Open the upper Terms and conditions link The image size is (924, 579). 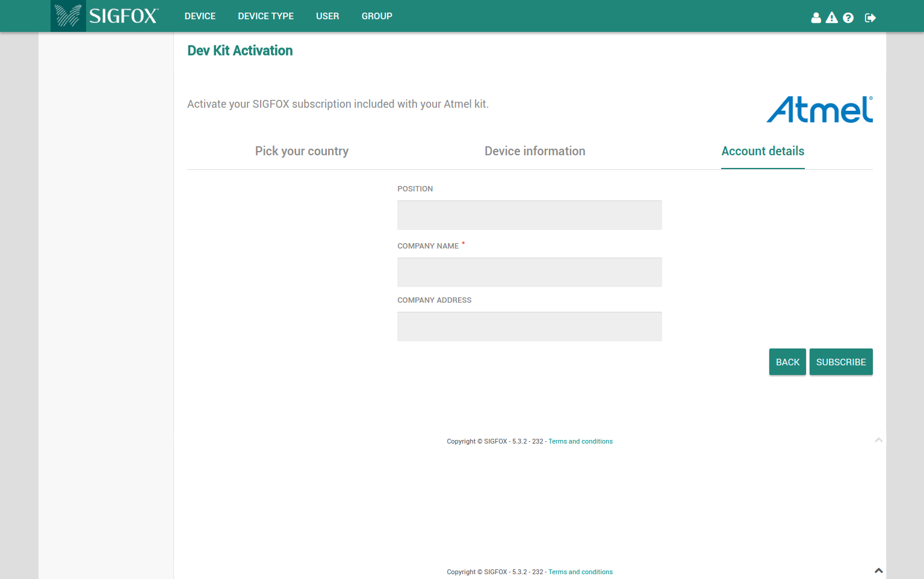(580, 441)
